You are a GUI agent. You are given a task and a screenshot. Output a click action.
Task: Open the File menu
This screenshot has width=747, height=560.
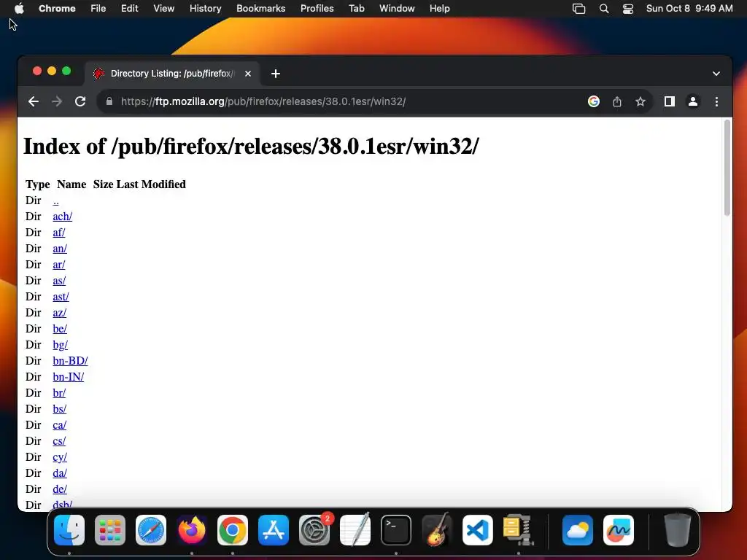(98, 9)
